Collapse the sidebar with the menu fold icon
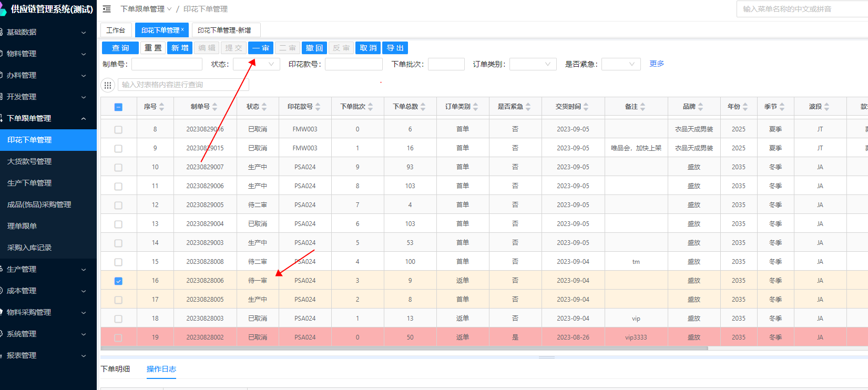Viewport: 868px width, 390px height. click(107, 9)
